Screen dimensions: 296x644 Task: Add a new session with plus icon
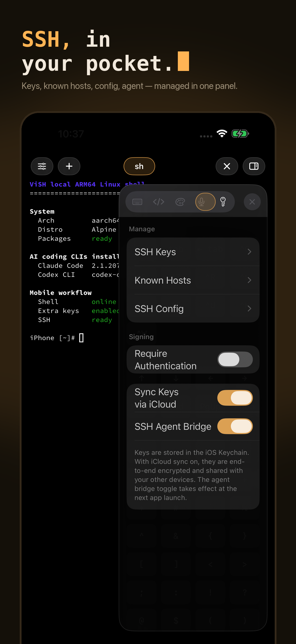coord(69,166)
